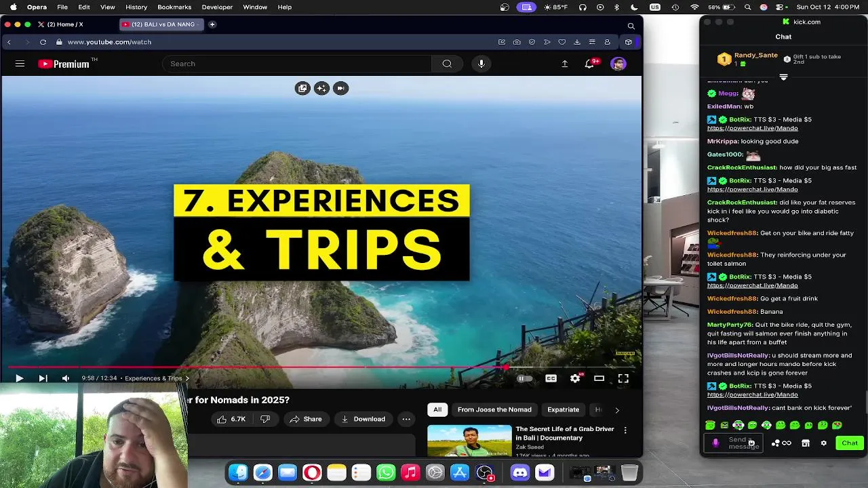The width and height of the screenshot is (868, 488).
Task: Mute the YouTube player volume
Action: (66, 378)
